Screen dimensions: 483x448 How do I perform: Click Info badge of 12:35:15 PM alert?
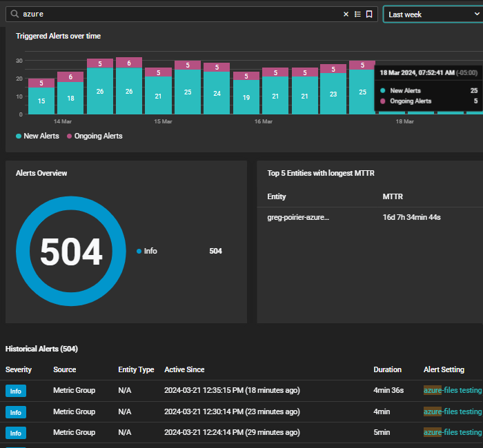[x=16, y=391]
